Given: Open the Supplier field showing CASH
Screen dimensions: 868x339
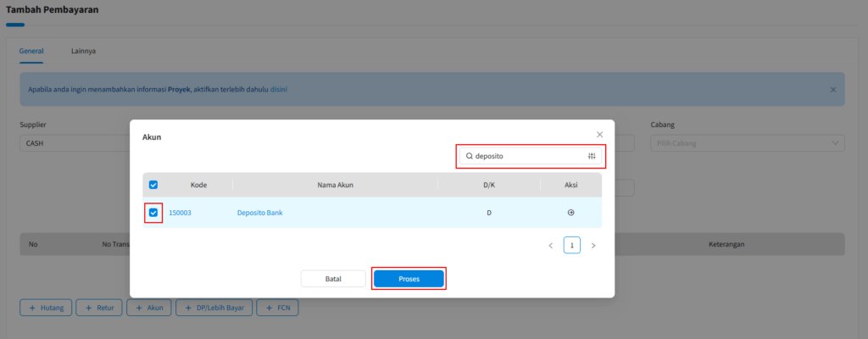Looking at the screenshot, I should (72, 143).
